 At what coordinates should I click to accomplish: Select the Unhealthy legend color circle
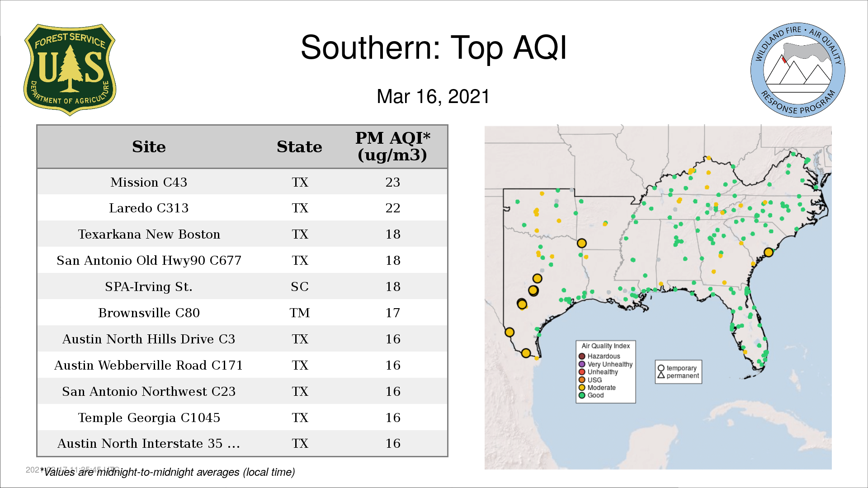tap(582, 372)
